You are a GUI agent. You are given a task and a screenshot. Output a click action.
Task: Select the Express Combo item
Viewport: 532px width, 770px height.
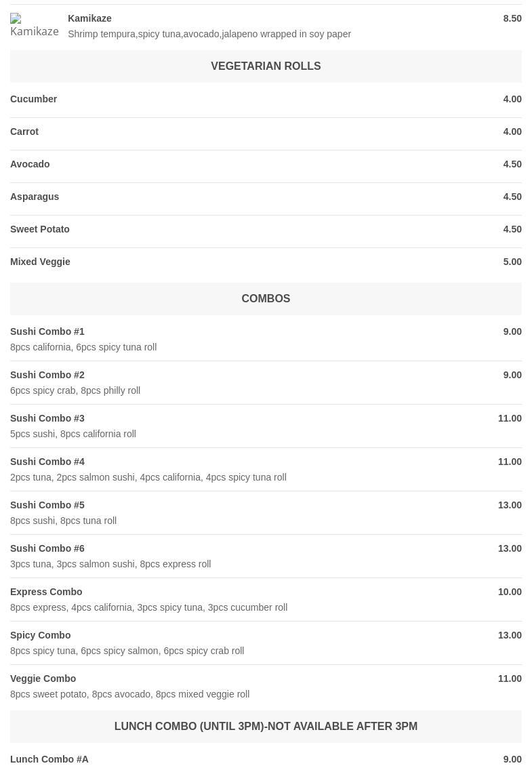click(x=46, y=592)
